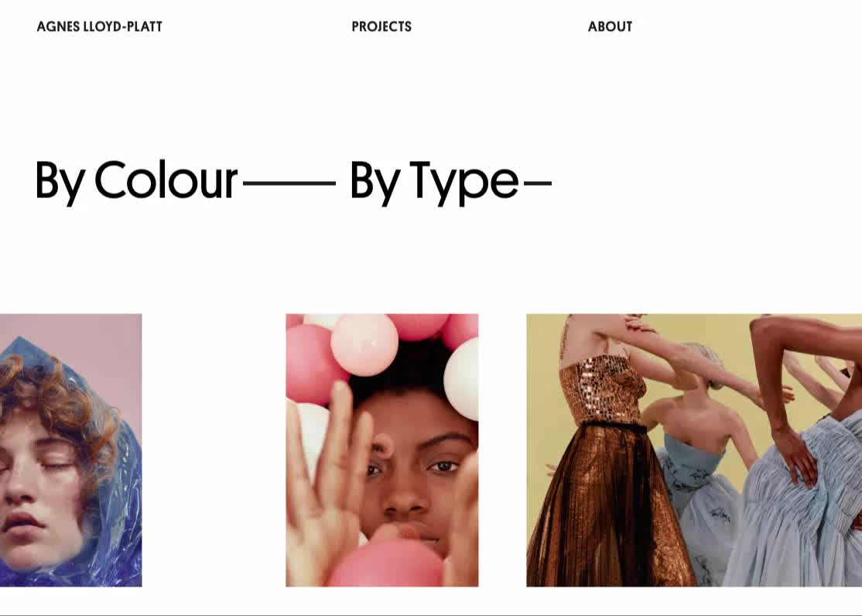Click the white balloon beside the dark hair
The width and height of the screenshot is (862, 616).
462,379
